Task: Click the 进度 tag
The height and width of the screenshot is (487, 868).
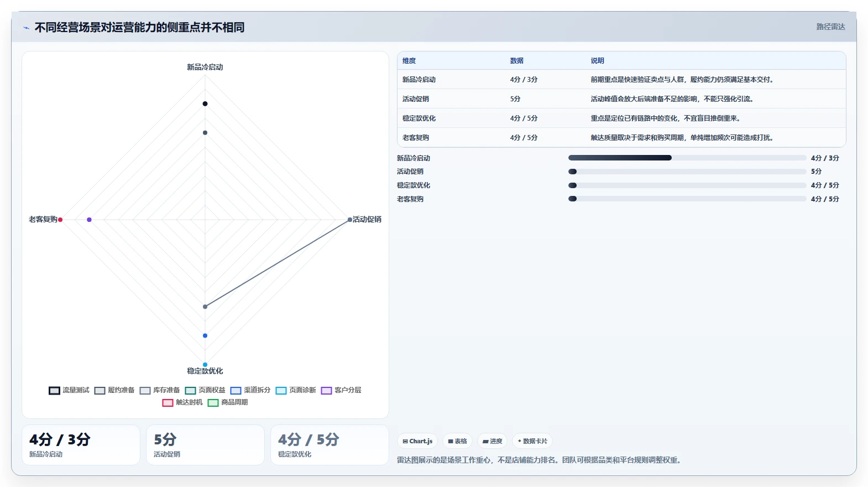Action: [x=492, y=441]
